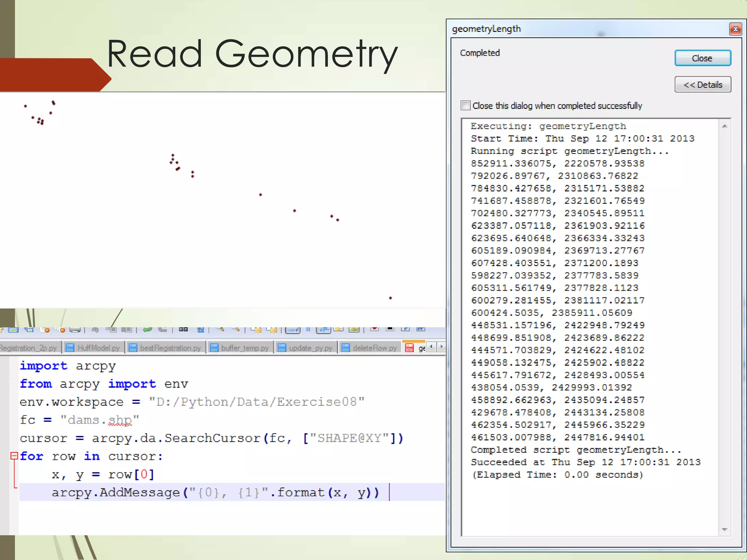747x560 pixels.
Task: Click the Close button in geometryLength dialog
Action: (703, 58)
